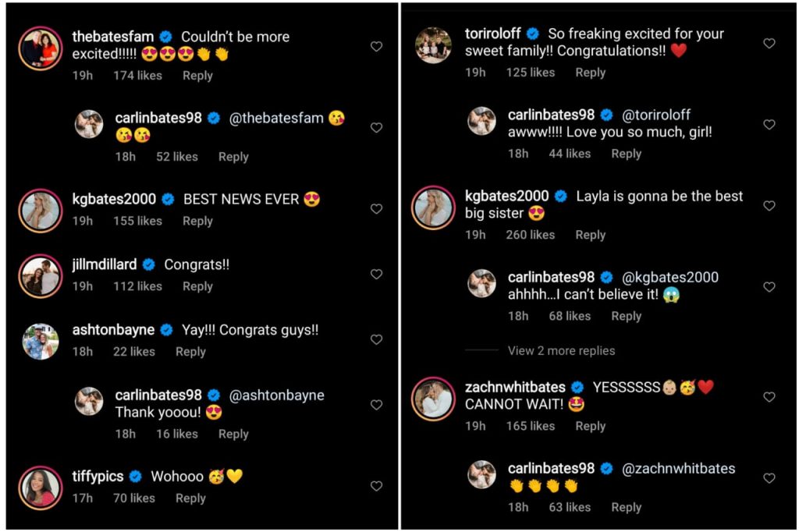This screenshot has height=532, width=799.
Task: Like ashtonbayne's "Yay!!! Congrats guys!!" comment
Action: (x=376, y=340)
